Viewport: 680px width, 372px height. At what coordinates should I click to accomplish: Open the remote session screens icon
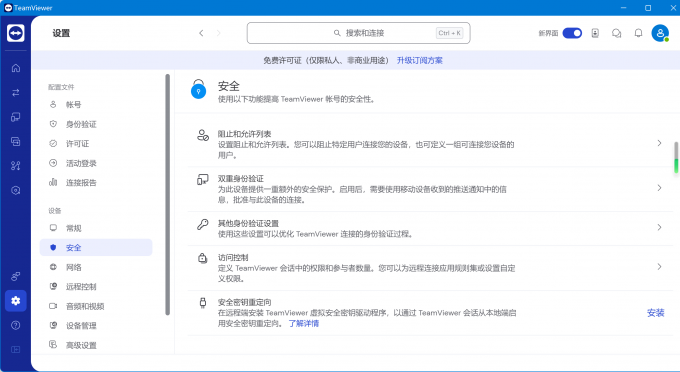(16, 141)
